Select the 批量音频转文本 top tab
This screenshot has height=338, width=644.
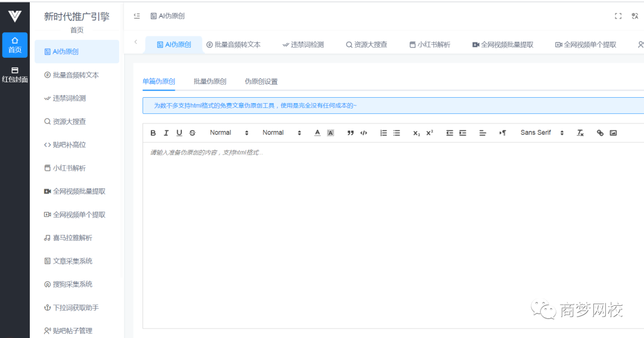pos(233,45)
